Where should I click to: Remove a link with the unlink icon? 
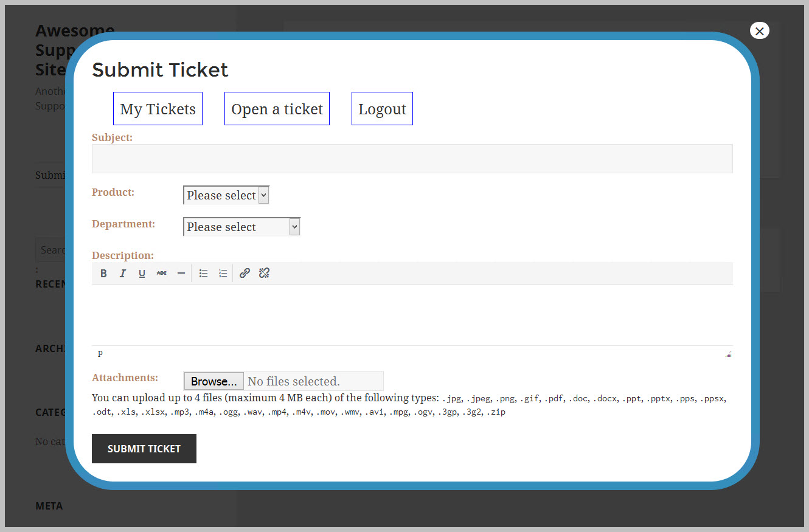tap(264, 273)
